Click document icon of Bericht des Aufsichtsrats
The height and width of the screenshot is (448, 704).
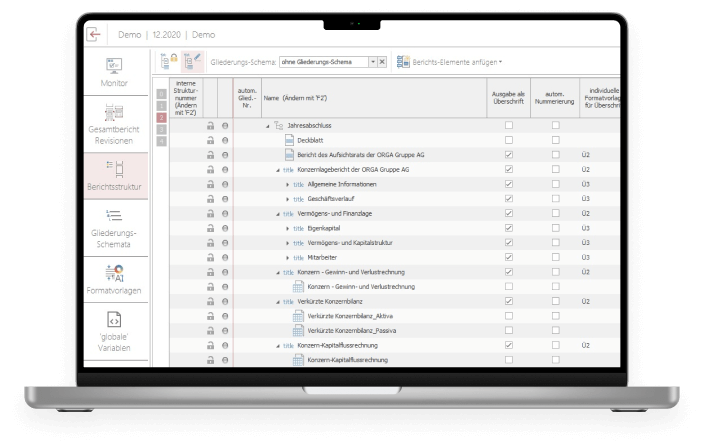(290, 155)
